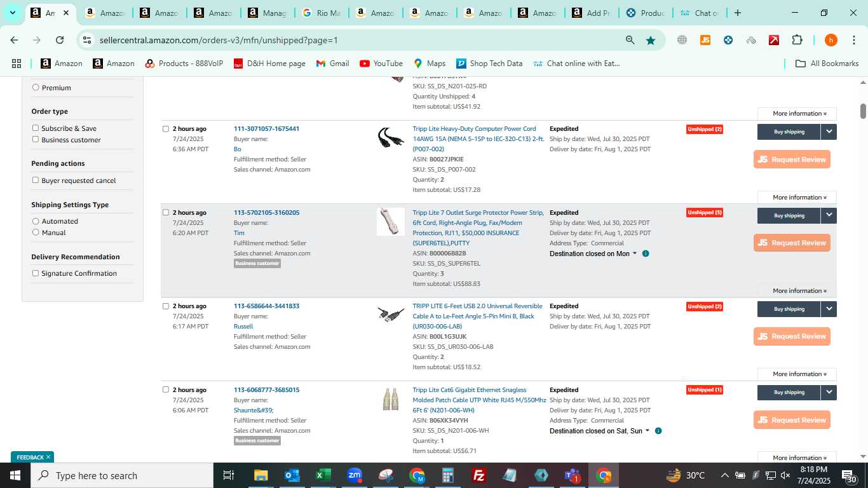Open Products - 888VoIP bookmark
Image resolution: width=868 pixels, height=488 pixels.
pos(184,64)
